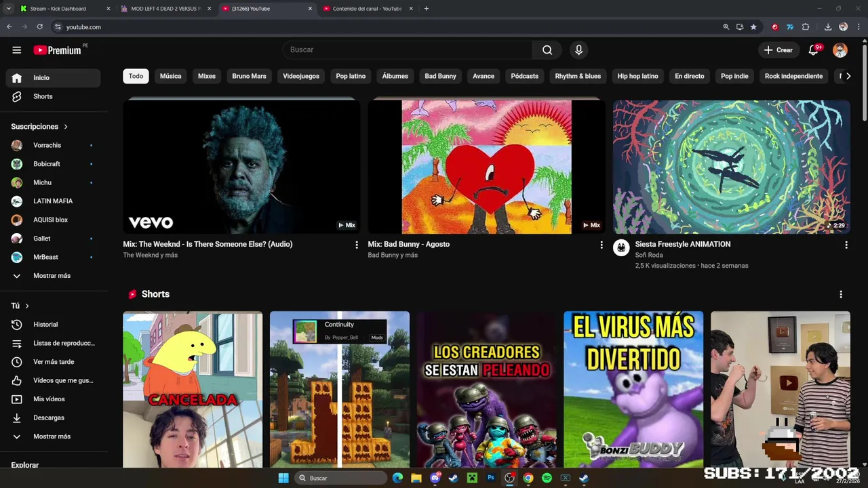Select the Música filter chip
868x488 pixels.
(x=170, y=76)
